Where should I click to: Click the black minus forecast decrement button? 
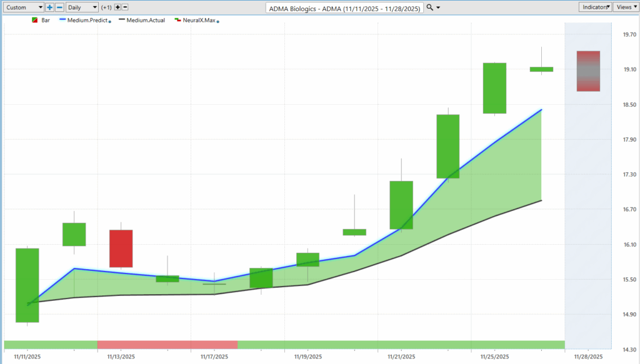[x=125, y=7]
